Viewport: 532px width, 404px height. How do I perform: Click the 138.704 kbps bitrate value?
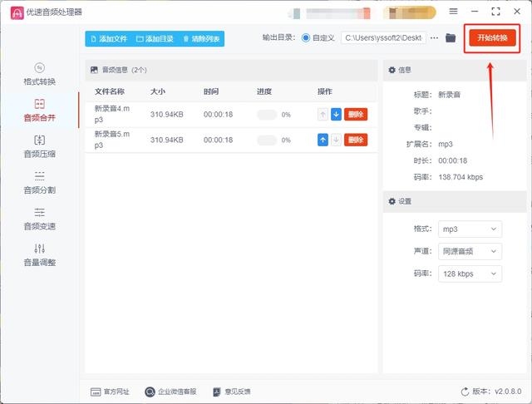click(461, 177)
